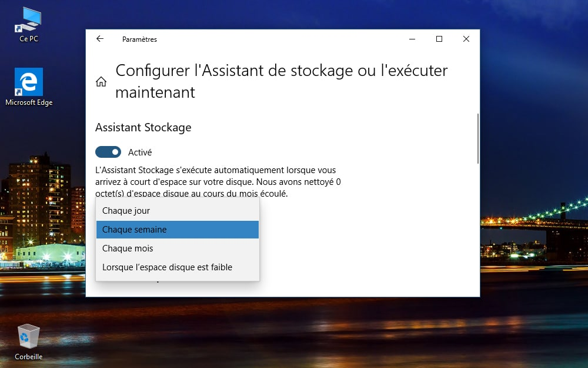
Task: Click the Microsoft Edge label text on desktop
Action: [29, 102]
